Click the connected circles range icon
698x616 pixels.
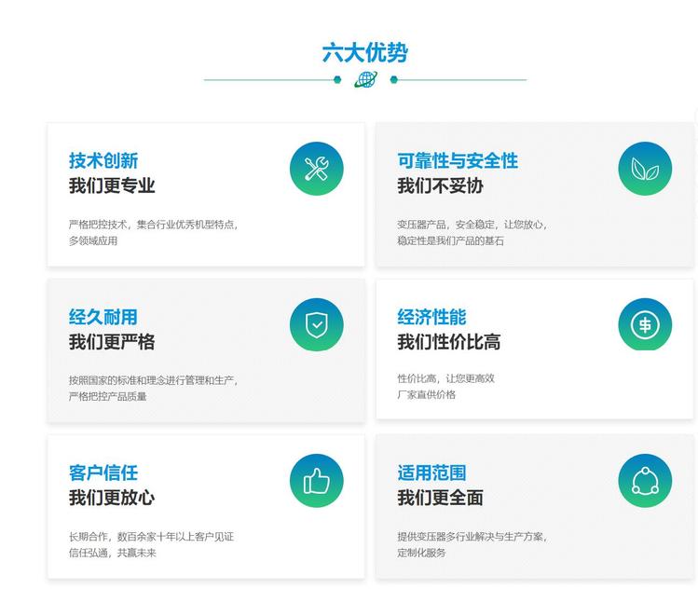645,481
